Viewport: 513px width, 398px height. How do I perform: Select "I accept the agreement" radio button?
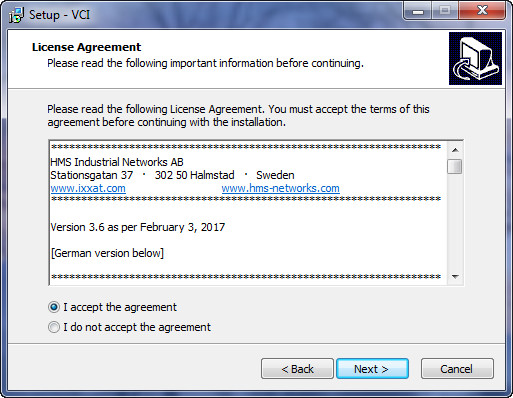[54, 307]
